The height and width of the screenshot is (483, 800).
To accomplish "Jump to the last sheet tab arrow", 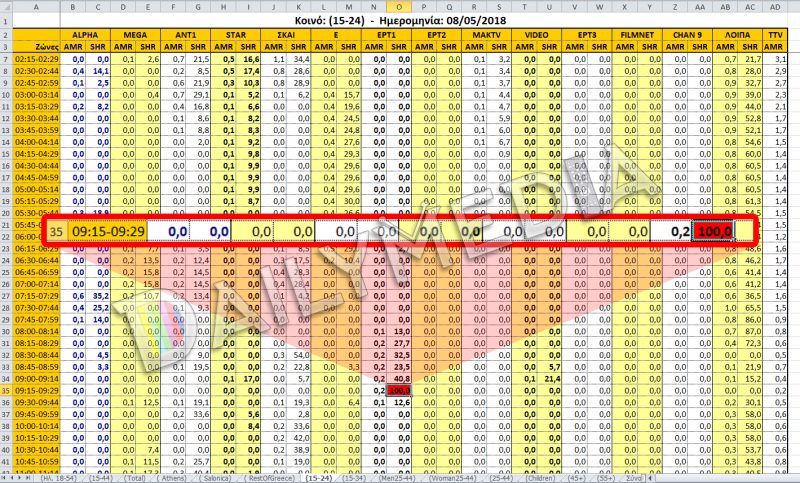I will (x=28, y=478).
